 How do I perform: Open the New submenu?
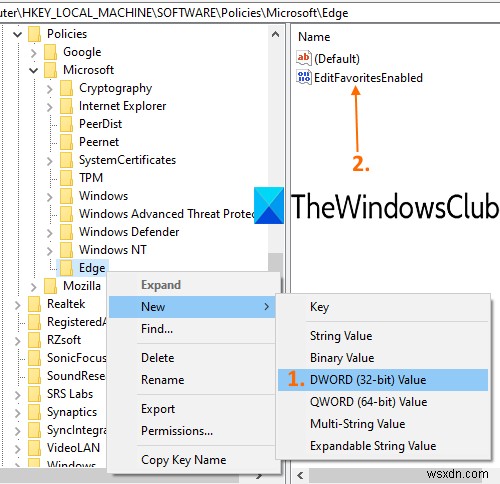click(192, 307)
